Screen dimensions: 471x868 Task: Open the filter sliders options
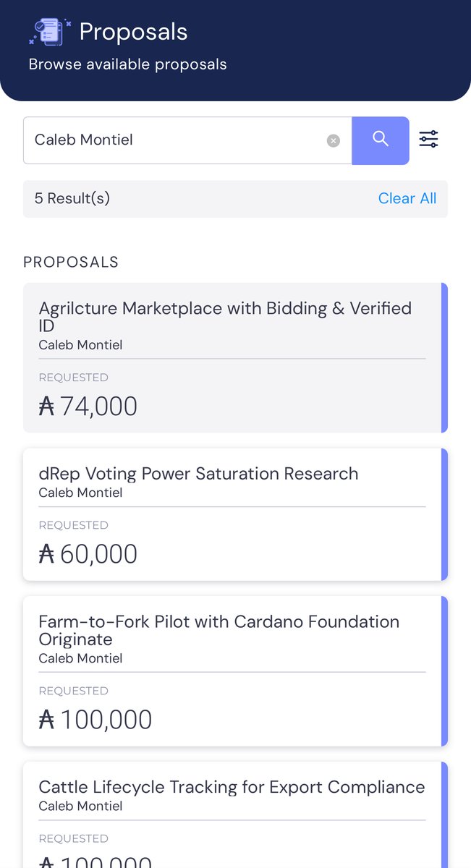pos(428,139)
